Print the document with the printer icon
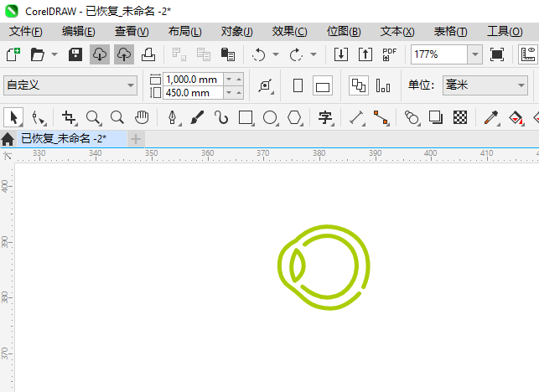539x392 pixels. [x=148, y=54]
